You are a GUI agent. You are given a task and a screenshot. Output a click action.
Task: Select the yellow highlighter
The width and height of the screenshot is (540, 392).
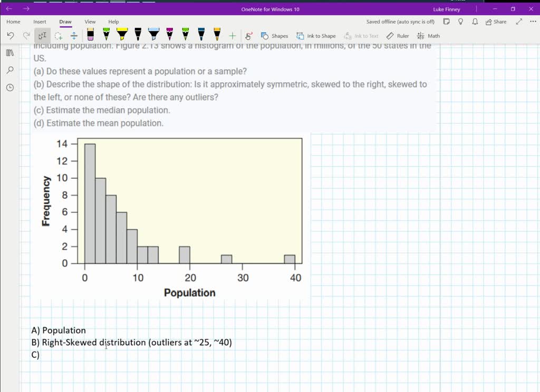(x=122, y=36)
